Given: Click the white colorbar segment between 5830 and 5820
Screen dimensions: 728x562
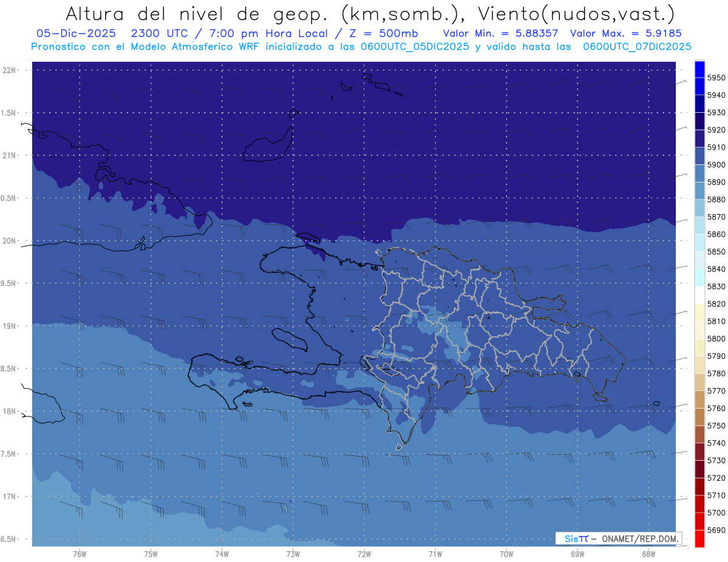Looking at the screenshot, I should pyautogui.click(x=699, y=295).
